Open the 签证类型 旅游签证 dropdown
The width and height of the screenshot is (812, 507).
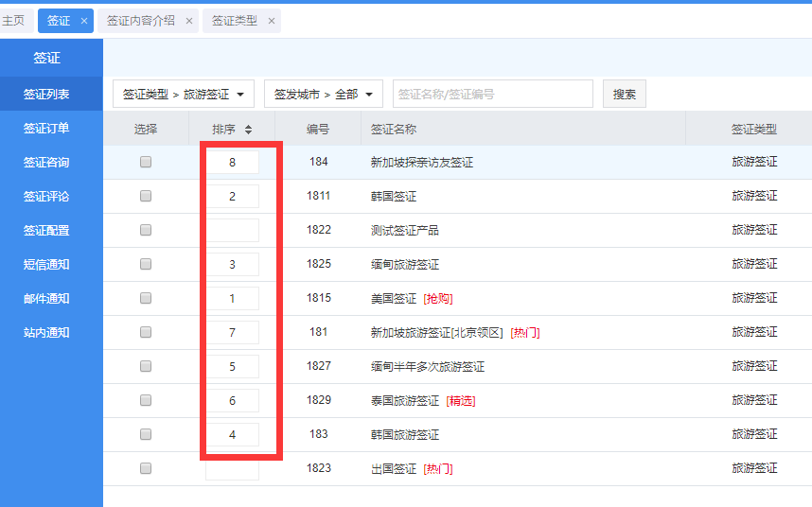coord(183,94)
